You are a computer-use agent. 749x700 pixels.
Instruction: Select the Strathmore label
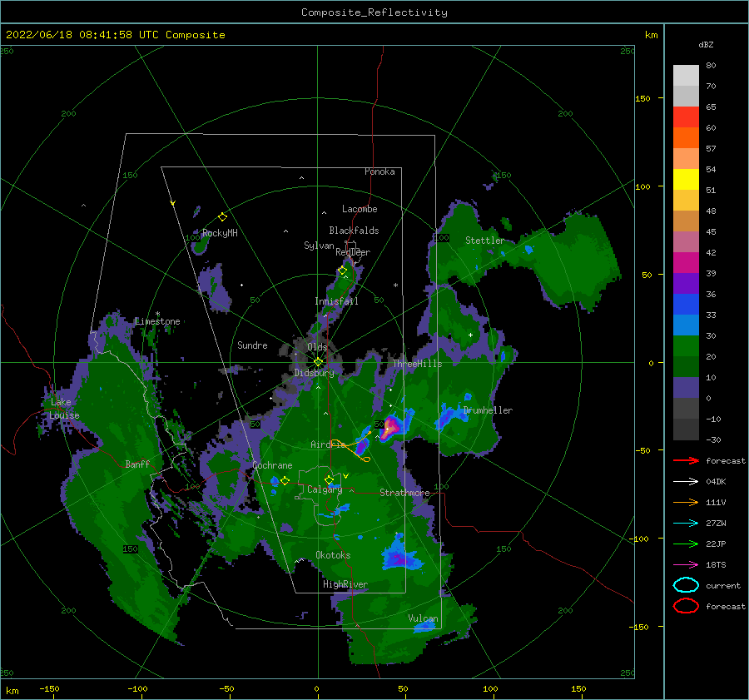click(404, 493)
